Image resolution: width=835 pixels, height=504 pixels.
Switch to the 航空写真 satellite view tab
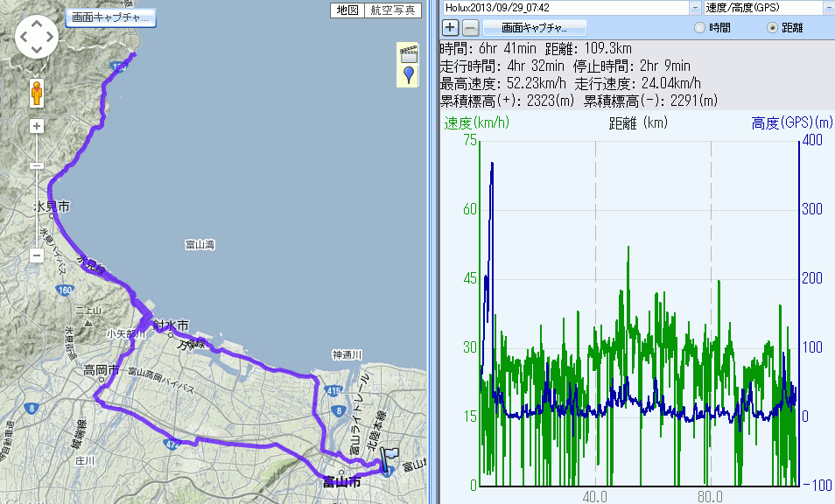click(391, 10)
